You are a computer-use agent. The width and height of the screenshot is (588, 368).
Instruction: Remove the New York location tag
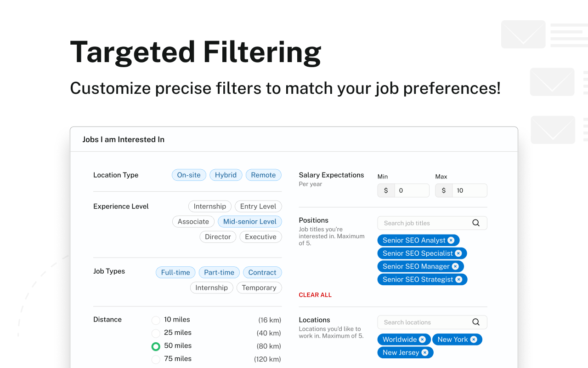pos(474,339)
